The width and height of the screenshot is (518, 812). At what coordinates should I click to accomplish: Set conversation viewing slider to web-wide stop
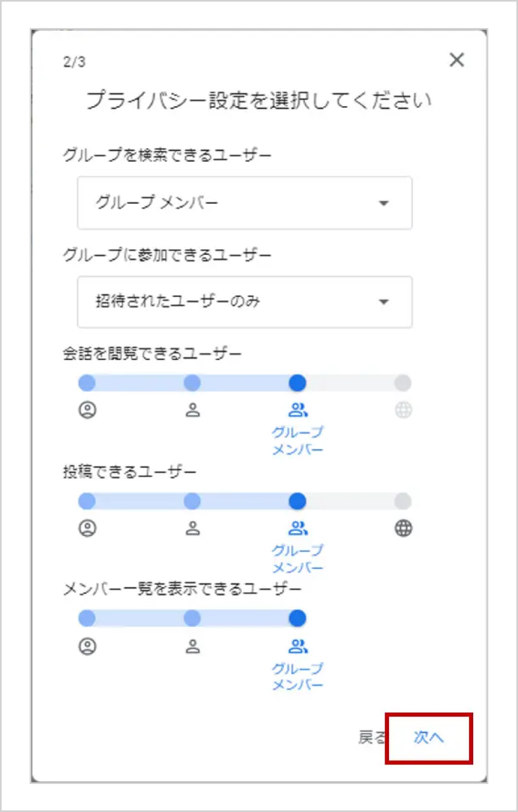[403, 383]
